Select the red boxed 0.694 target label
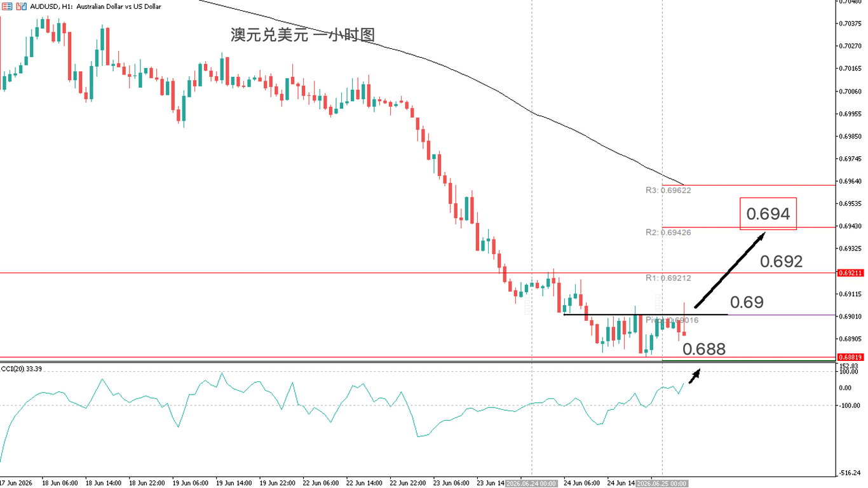868x488 pixels. pyautogui.click(x=768, y=213)
